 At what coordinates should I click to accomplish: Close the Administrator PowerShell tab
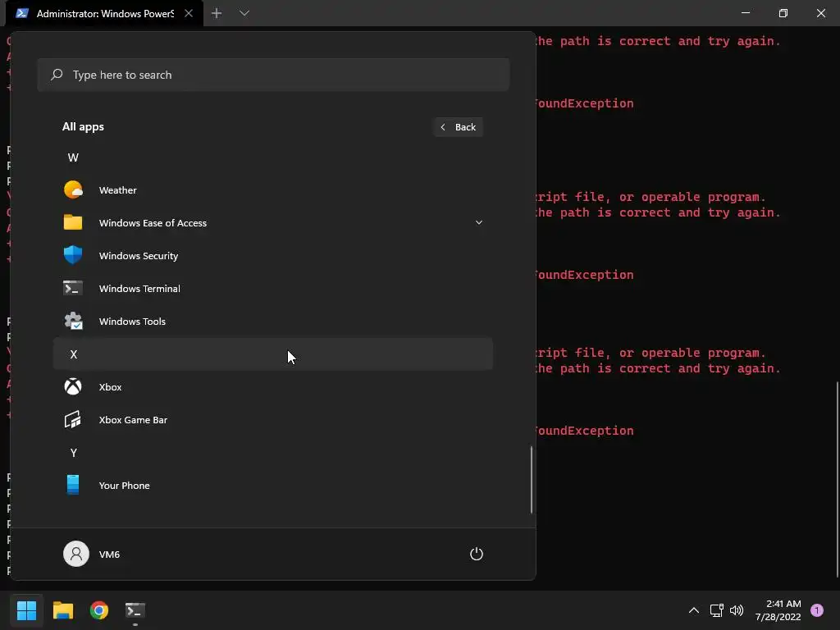189,13
